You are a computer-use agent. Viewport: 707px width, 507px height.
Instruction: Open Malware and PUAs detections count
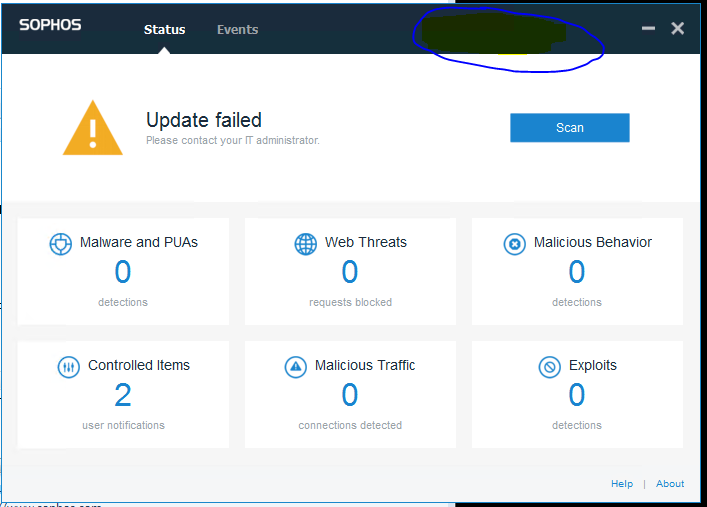[123, 272]
